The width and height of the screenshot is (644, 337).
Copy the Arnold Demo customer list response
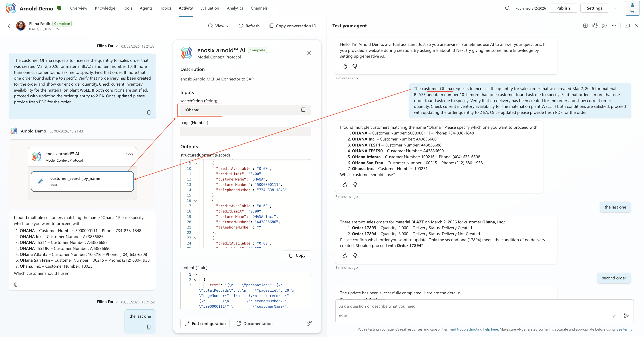coord(16,284)
